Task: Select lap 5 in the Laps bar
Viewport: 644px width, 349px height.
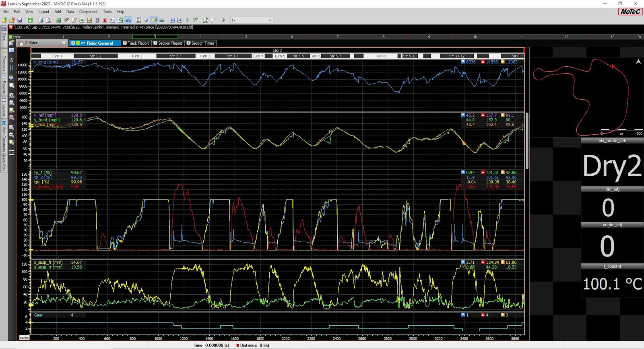Action: pyautogui.click(x=246, y=37)
